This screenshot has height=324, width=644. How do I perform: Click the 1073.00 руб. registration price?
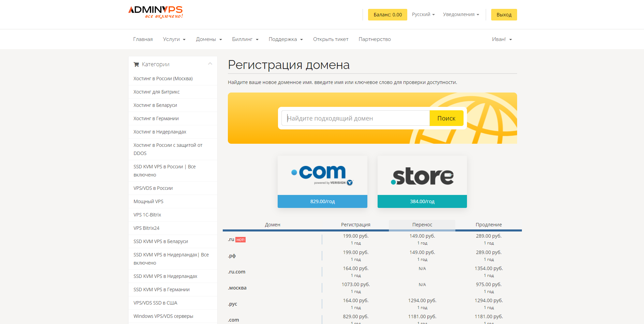click(x=355, y=284)
